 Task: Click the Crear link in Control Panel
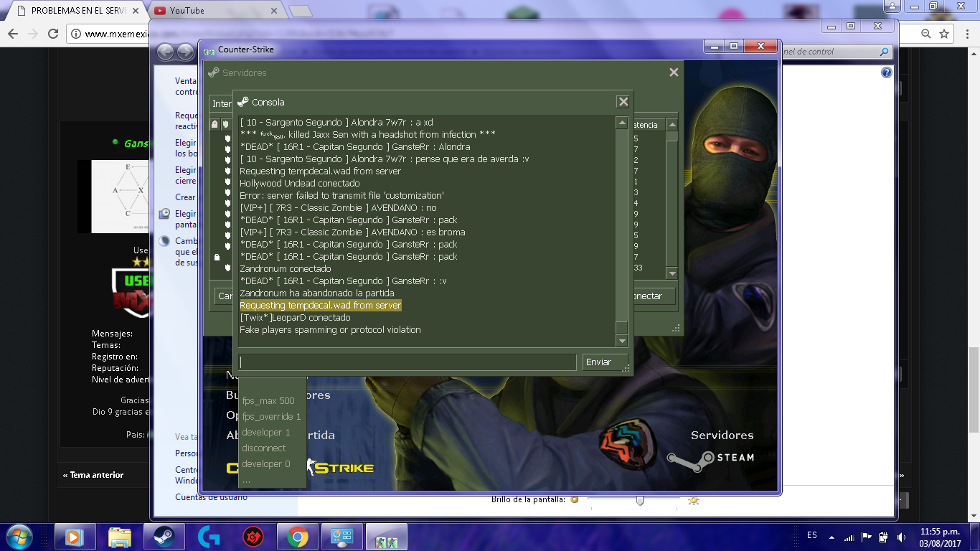(x=185, y=197)
